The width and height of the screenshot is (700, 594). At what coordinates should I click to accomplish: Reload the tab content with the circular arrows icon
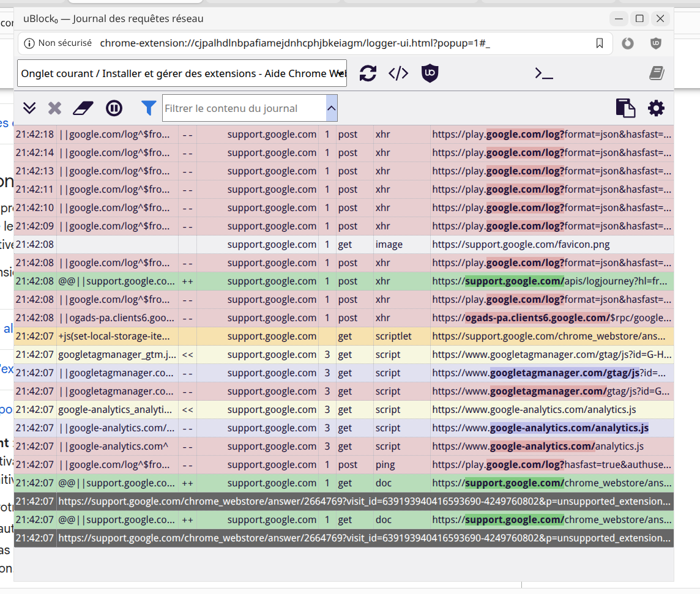pos(368,73)
